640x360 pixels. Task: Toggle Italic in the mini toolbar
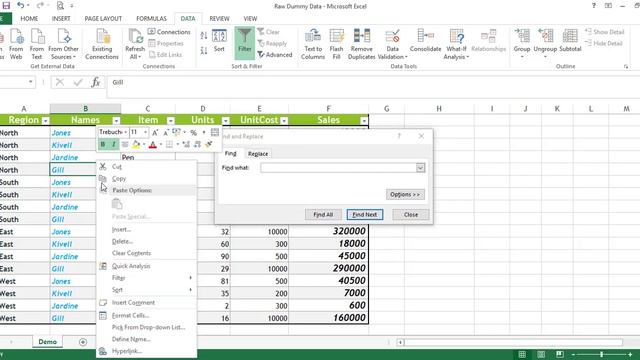pyautogui.click(x=113, y=144)
